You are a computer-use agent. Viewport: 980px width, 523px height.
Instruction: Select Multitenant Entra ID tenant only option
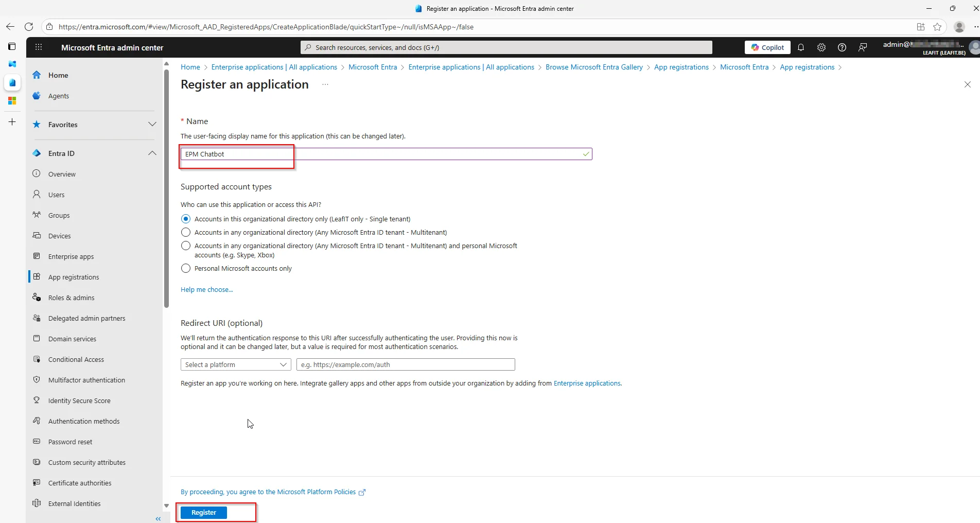186,232
